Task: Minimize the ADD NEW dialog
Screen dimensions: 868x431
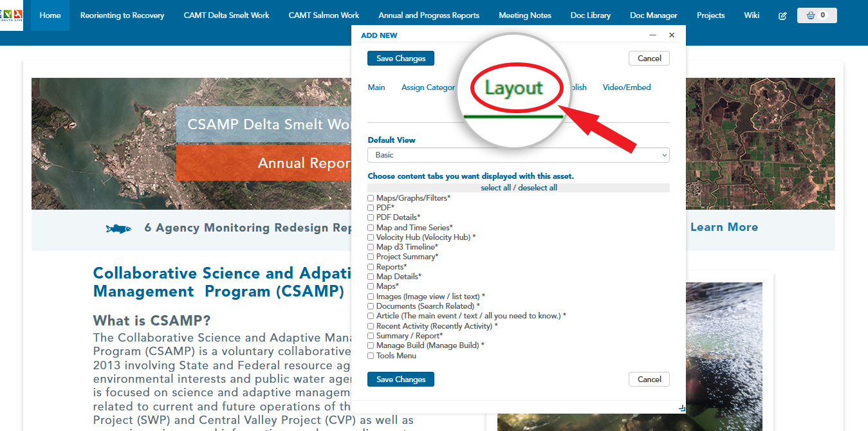Action: tap(653, 35)
